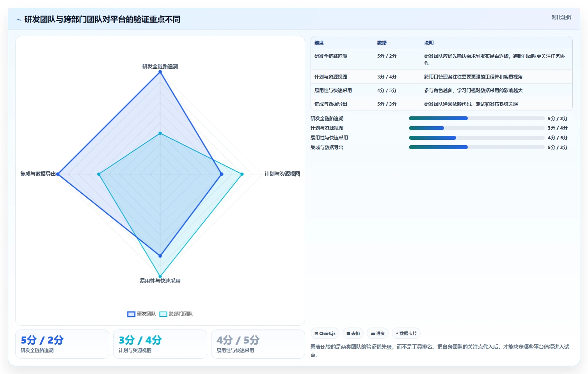This screenshot has height=374, width=588.
Task: Click the 5分 / 3分 table cell
Action: tap(387, 104)
